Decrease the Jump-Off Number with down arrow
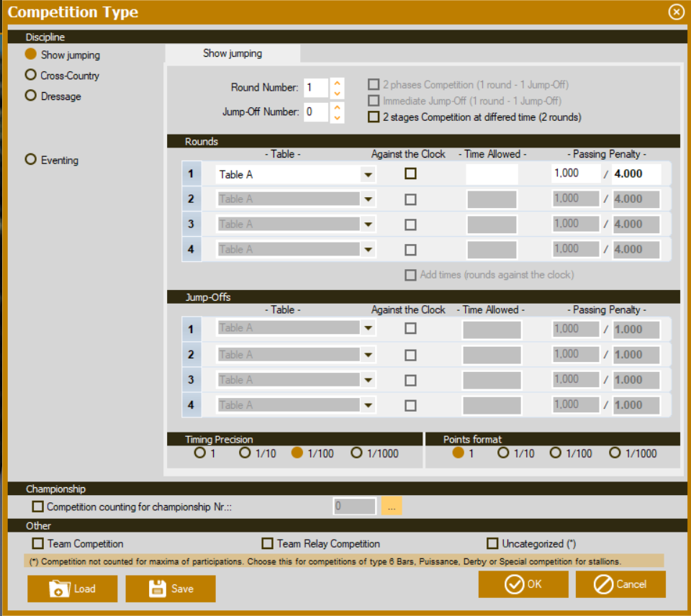 pyautogui.click(x=337, y=117)
